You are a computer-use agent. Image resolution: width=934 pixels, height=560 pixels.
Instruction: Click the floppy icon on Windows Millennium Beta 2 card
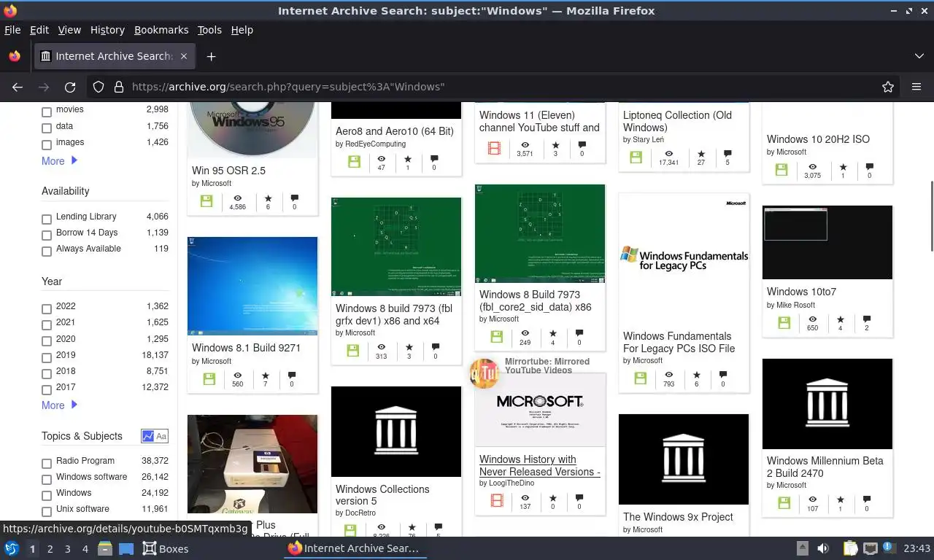click(x=784, y=502)
